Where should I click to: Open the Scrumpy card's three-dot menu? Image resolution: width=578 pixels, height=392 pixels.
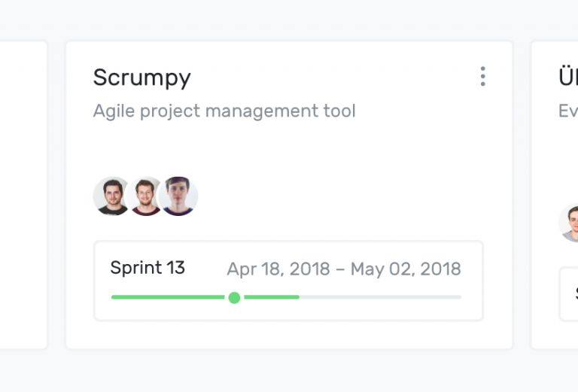tap(482, 77)
